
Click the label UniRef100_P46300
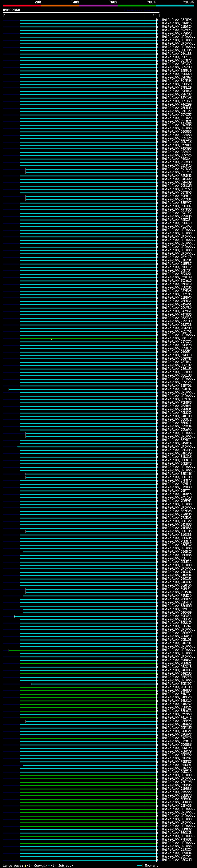pyautogui.click(x=176, y=179)
